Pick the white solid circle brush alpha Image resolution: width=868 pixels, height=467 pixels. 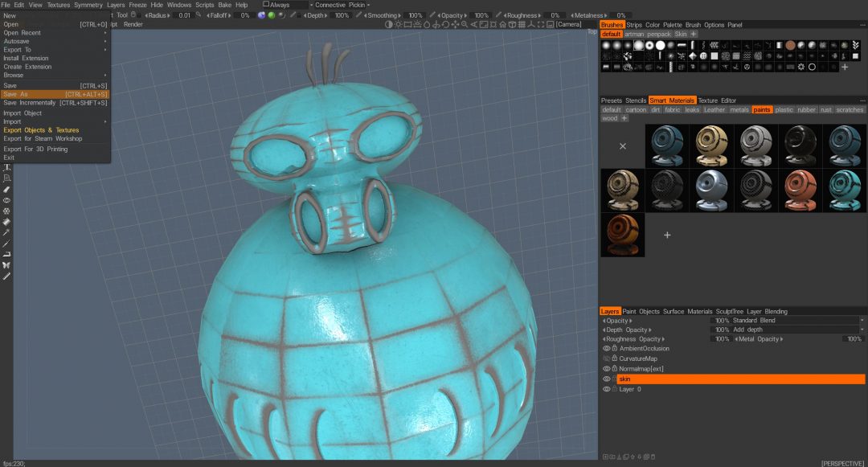(x=660, y=45)
